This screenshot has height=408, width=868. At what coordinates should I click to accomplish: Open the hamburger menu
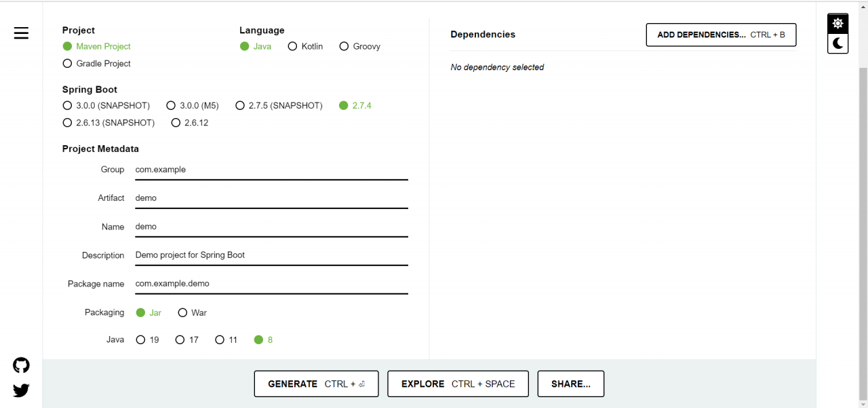click(x=21, y=33)
